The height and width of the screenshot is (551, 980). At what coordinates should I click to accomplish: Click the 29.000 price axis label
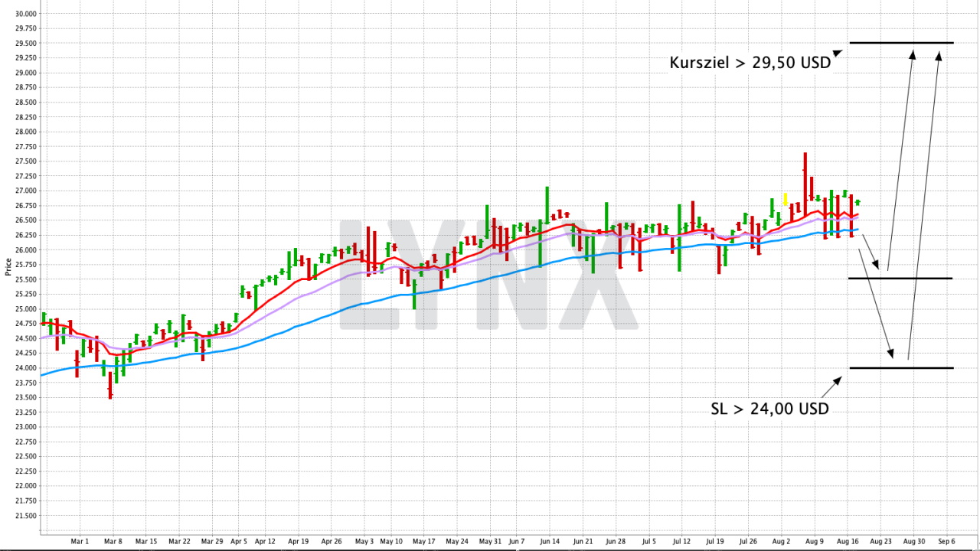pyautogui.click(x=25, y=73)
